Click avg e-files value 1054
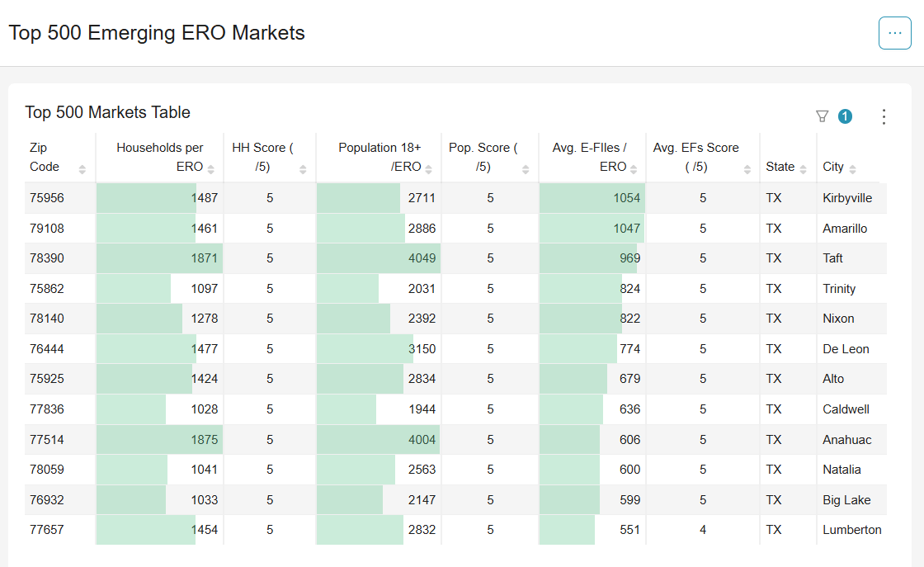Screen dimensions: 924x567 592,198
